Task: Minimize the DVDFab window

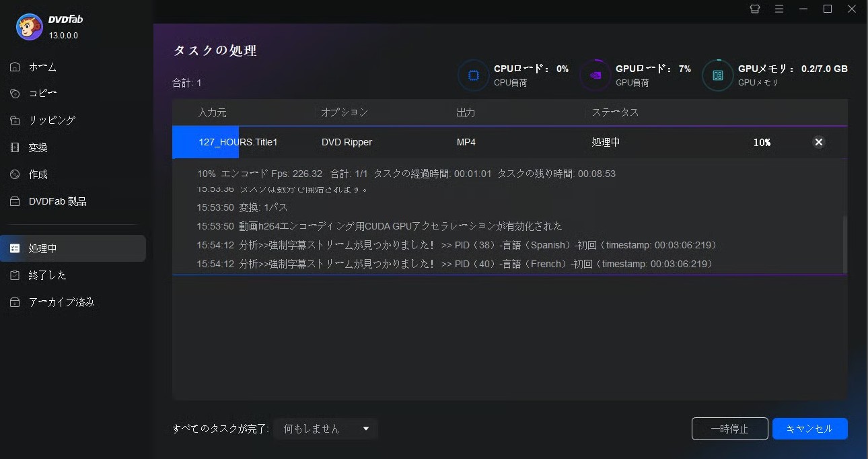Action: pyautogui.click(x=803, y=9)
